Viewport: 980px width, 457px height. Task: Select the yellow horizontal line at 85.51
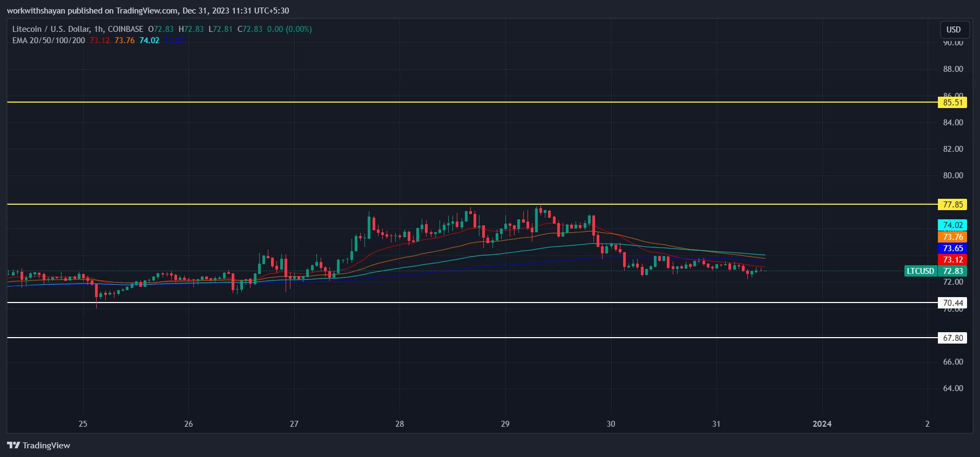472,102
